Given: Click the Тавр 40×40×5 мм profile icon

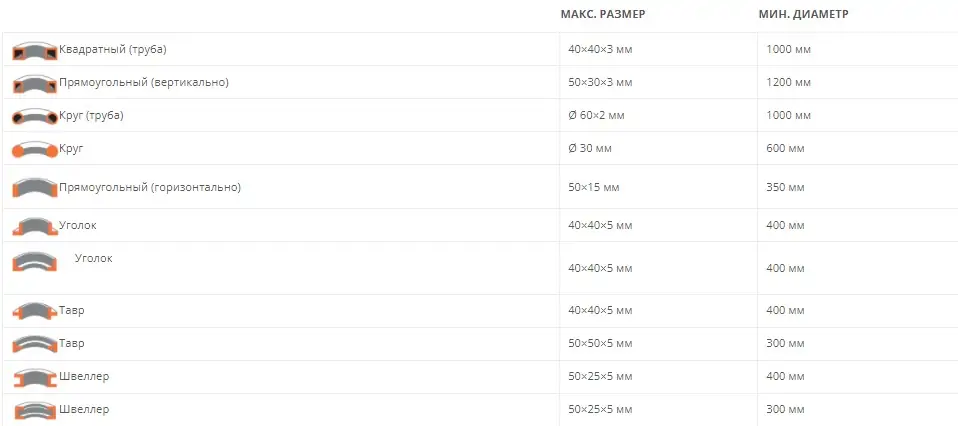Looking at the screenshot, I should click(35, 311).
